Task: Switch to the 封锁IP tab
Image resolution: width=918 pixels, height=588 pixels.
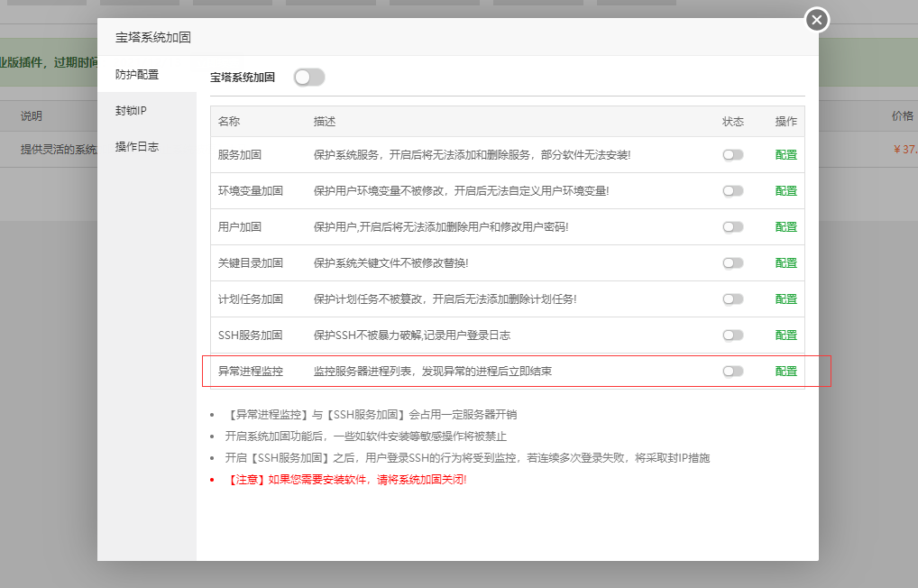Action: tap(147, 111)
